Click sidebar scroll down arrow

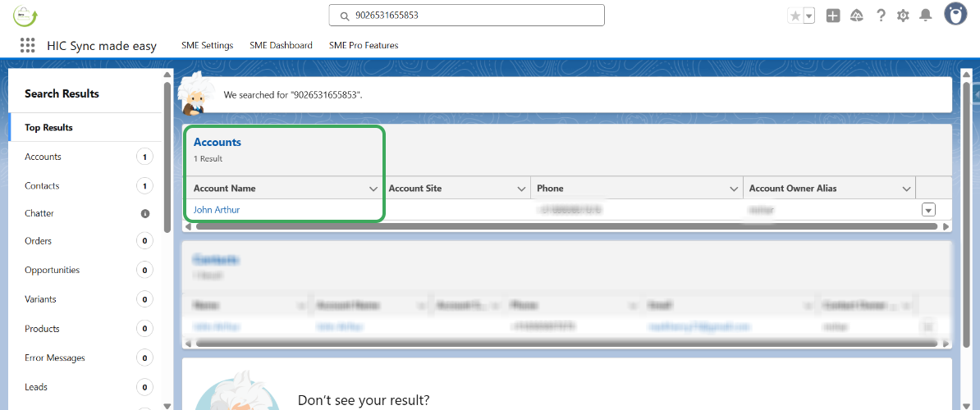pyautogui.click(x=167, y=406)
